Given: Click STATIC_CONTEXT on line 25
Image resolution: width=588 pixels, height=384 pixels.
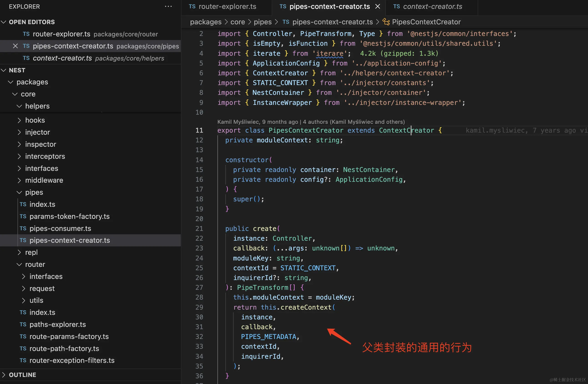Looking at the screenshot, I should [x=308, y=268].
